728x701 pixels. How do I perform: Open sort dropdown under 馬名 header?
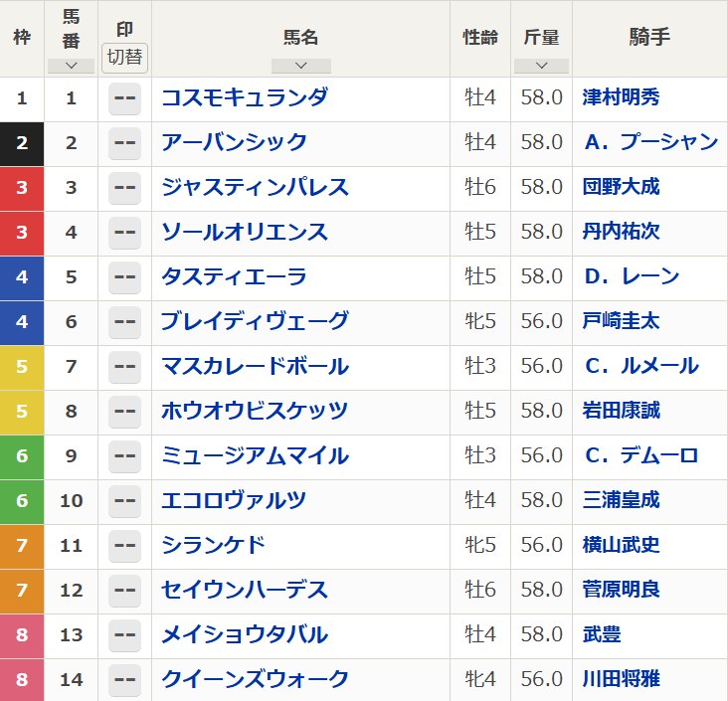tap(300, 66)
